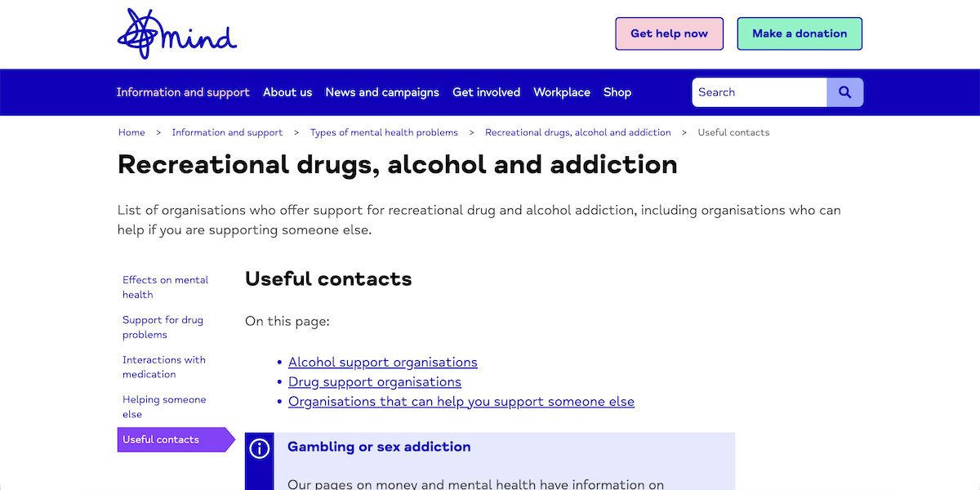
Task: Click Types of mental health problems breadcrumb
Action: [384, 132]
